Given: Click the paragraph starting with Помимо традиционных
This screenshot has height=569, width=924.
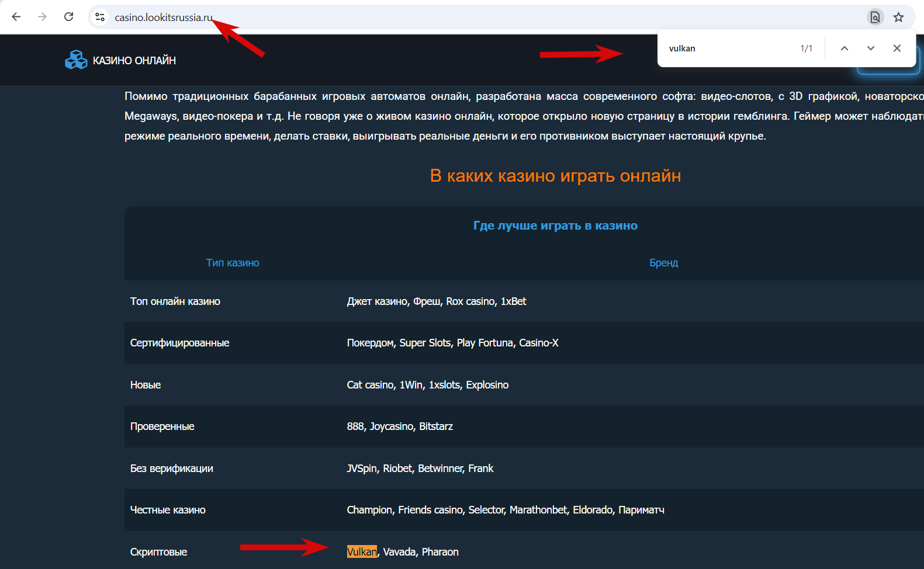Looking at the screenshot, I should pyautogui.click(x=524, y=116).
